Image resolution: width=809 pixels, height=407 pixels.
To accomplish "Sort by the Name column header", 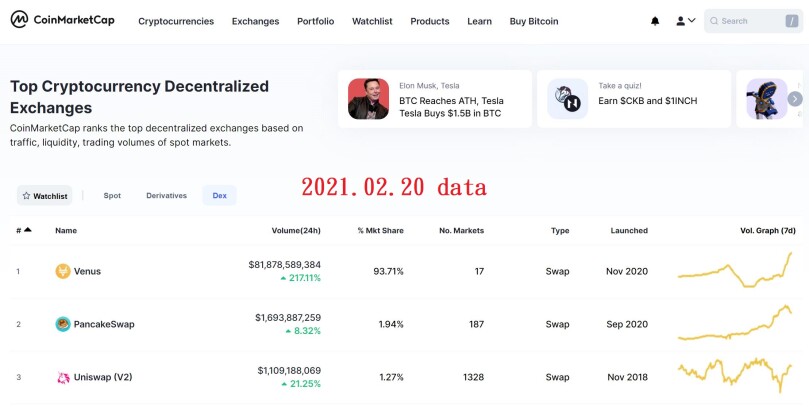I will [x=66, y=231].
